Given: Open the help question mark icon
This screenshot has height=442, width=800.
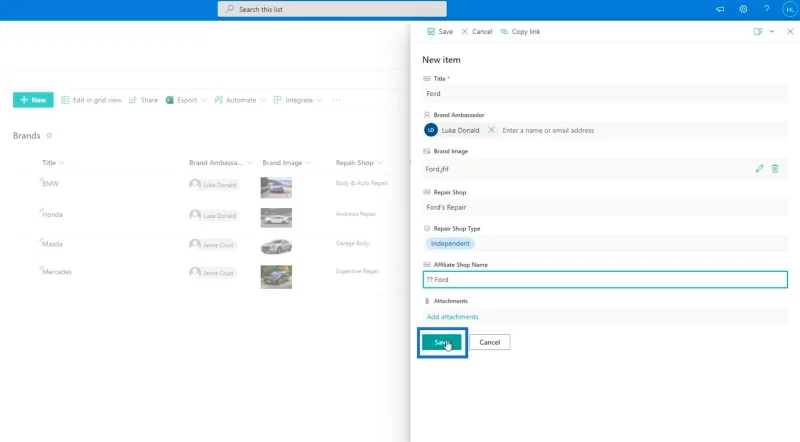Looking at the screenshot, I should 766,9.
